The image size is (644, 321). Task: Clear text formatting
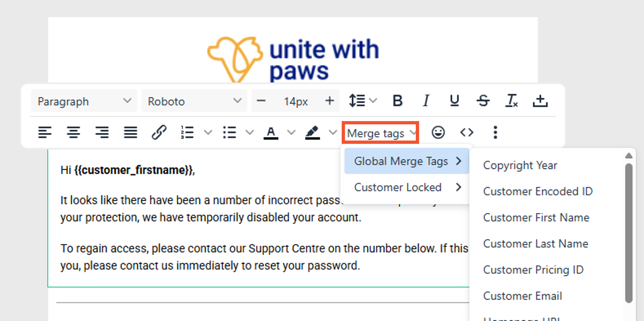tap(511, 101)
